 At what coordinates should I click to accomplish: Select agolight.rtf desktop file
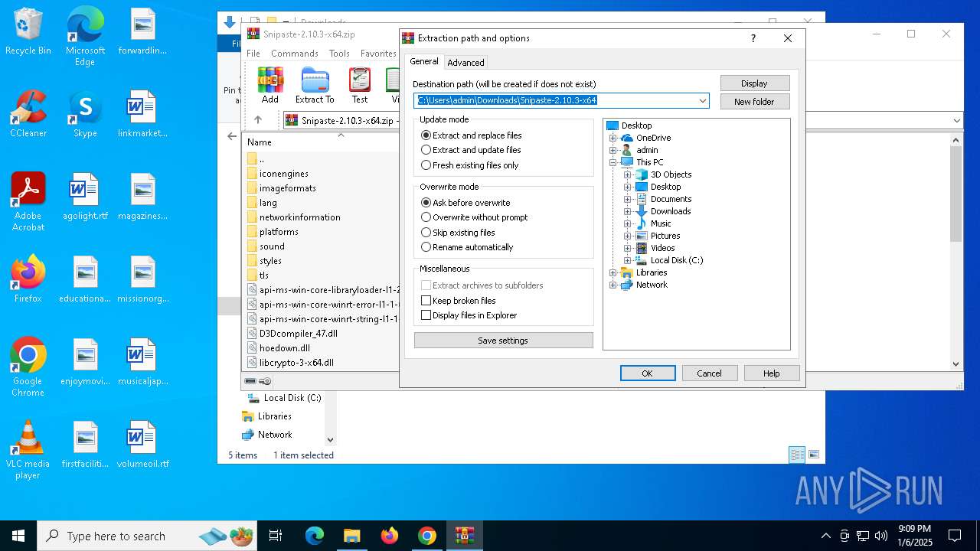tap(85, 197)
